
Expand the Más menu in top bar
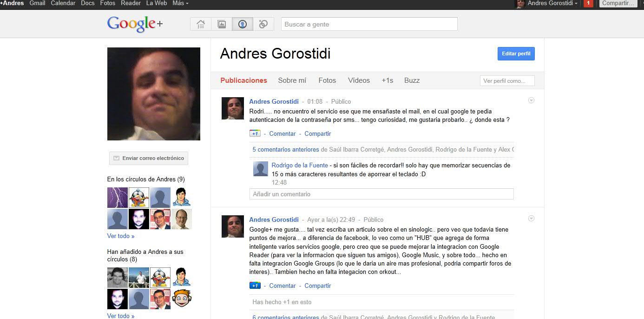click(180, 3)
